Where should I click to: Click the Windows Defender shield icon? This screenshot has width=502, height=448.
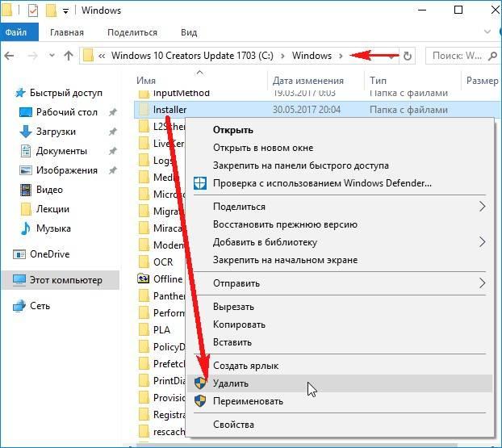[200, 183]
